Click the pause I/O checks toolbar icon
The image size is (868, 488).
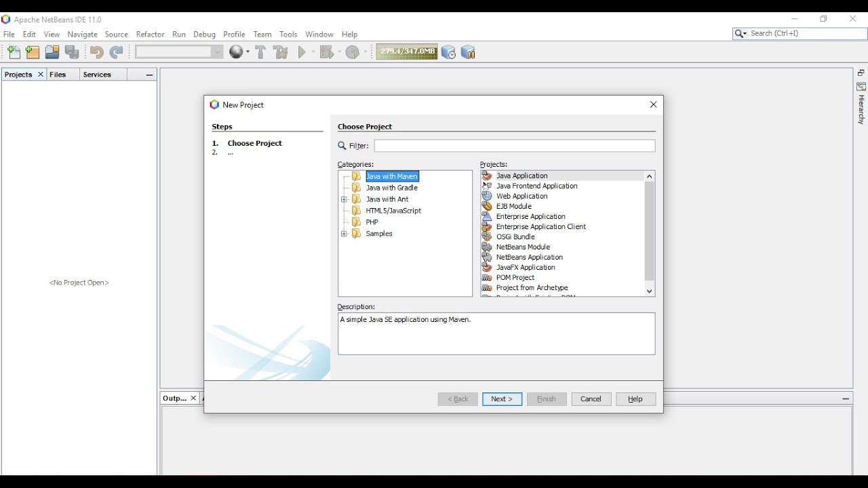(x=468, y=52)
